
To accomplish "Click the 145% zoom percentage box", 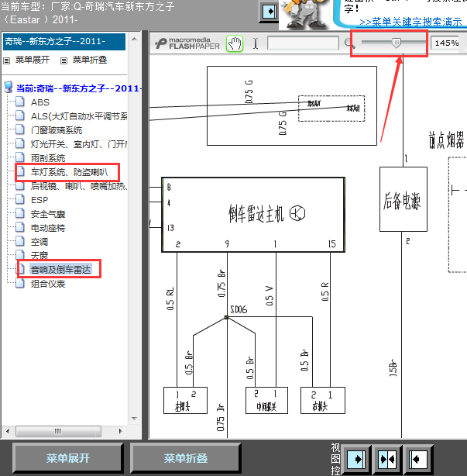I will tap(446, 43).
